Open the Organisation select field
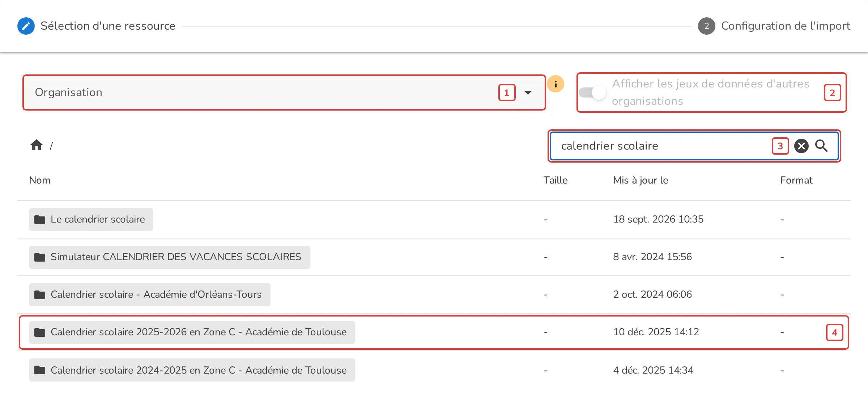Image resolution: width=868 pixels, height=396 pixels. pyautogui.click(x=284, y=92)
